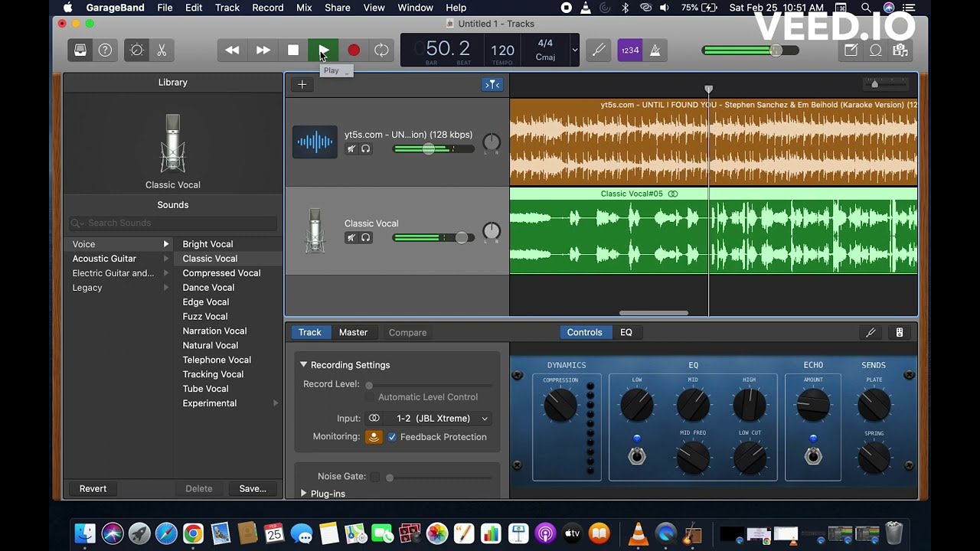The width and height of the screenshot is (980, 551).
Task: Toggle the 1234 Count-in button
Action: coord(629,51)
